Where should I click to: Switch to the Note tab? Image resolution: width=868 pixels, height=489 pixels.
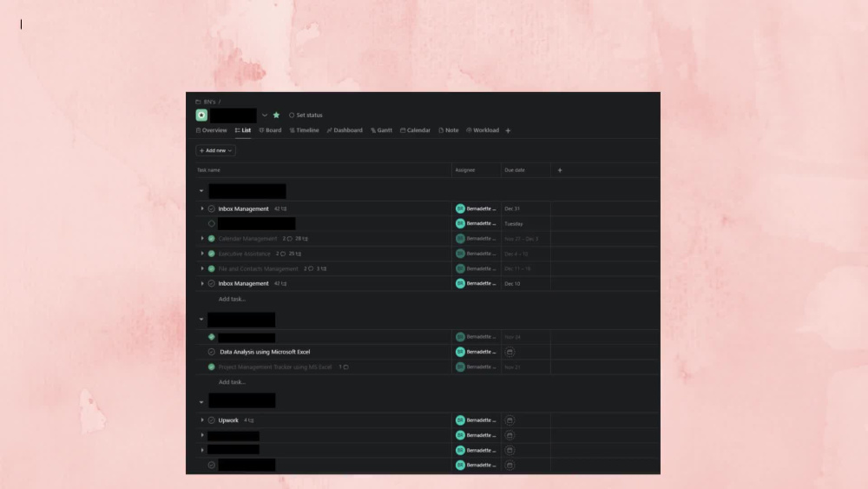449,130
